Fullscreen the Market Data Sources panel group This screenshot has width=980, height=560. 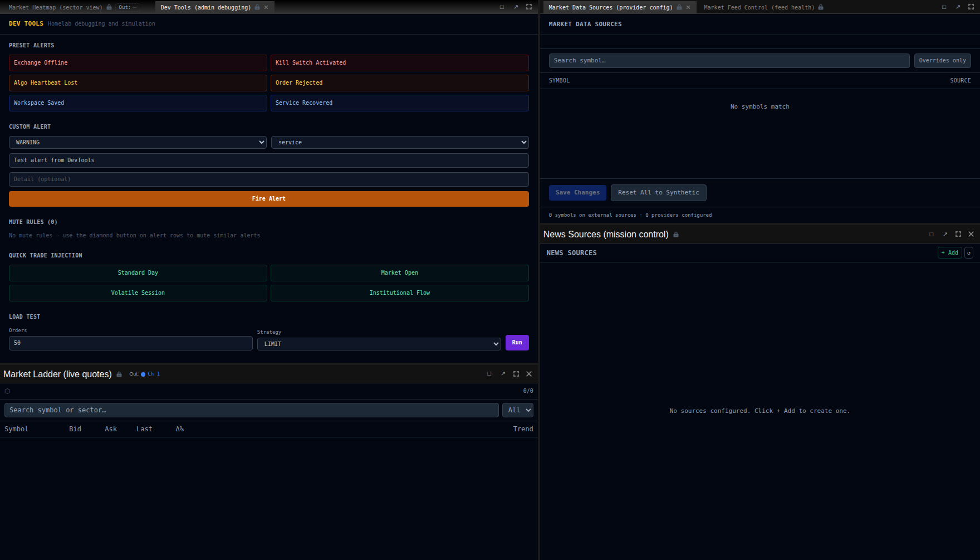[x=971, y=7]
